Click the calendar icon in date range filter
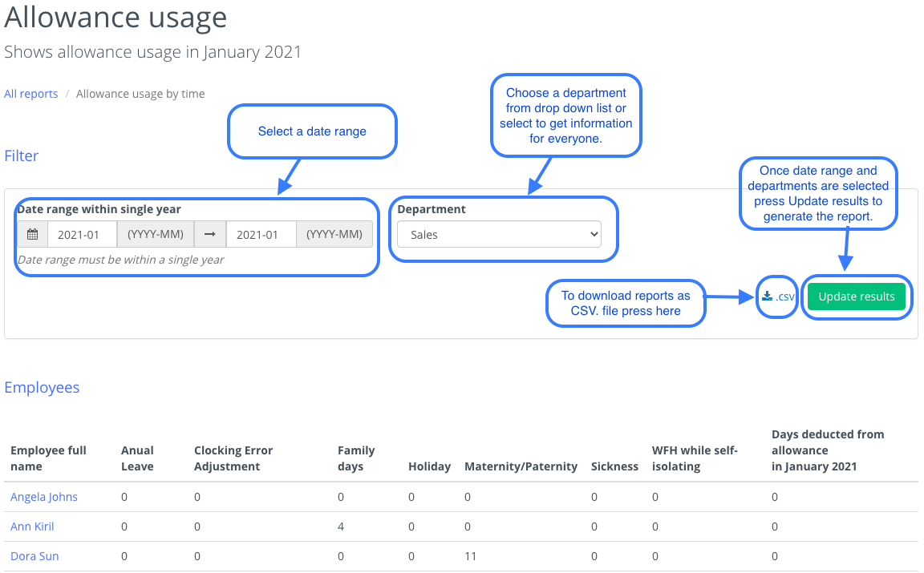This screenshot has width=924, height=573. pos(31,234)
